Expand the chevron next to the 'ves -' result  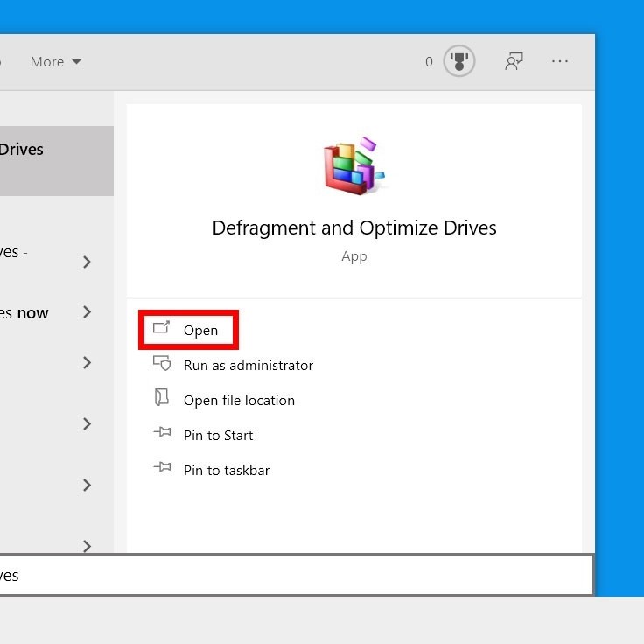click(87, 262)
